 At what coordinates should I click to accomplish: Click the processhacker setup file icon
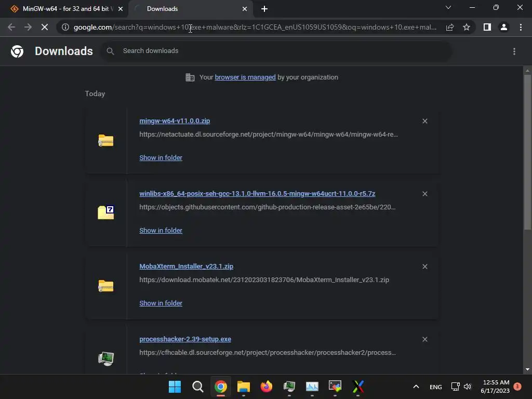click(x=106, y=358)
